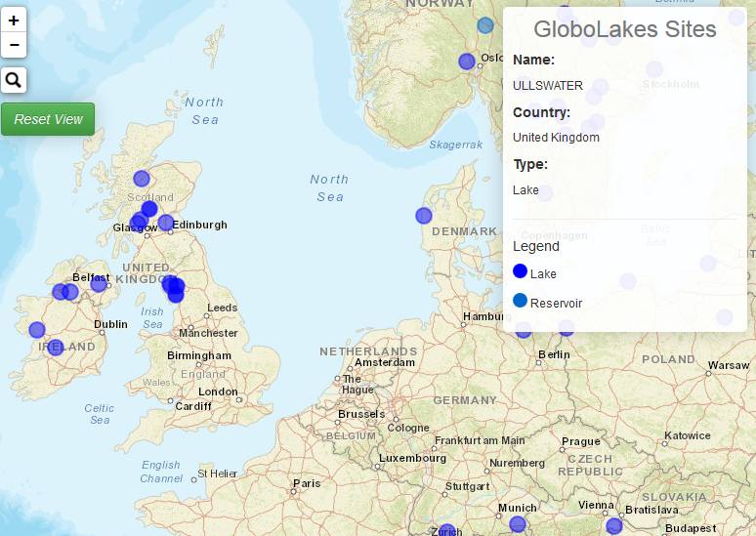
Task: Zoom out with the minus button
Action: coord(14,45)
